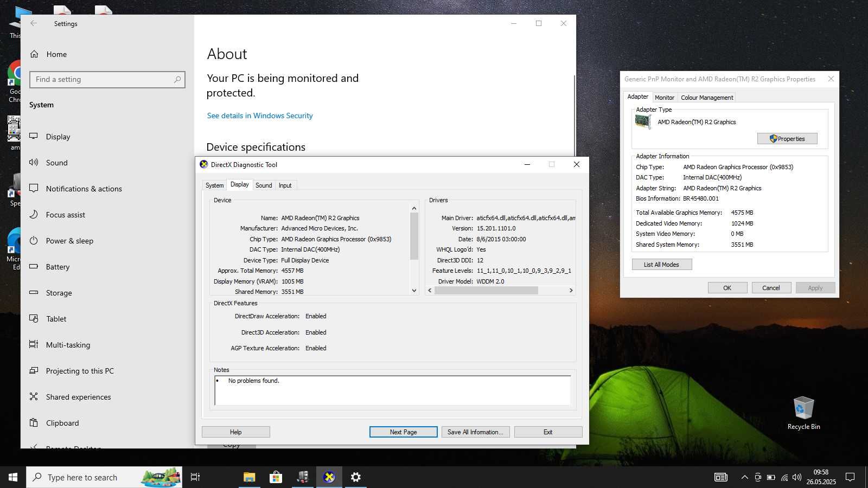
Task: Click the List All Modes button
Action: tap(661, 265)
